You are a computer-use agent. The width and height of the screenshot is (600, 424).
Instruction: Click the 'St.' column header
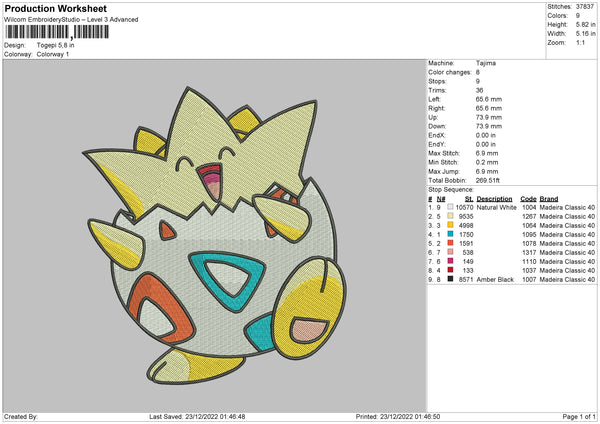tap(469, 199)
